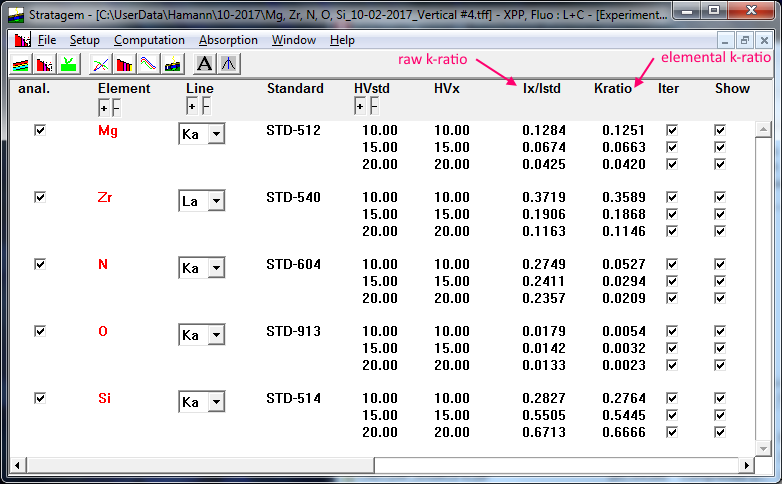Click the plus button under Element header
This screenshot has width=782, height=484.
104,106
